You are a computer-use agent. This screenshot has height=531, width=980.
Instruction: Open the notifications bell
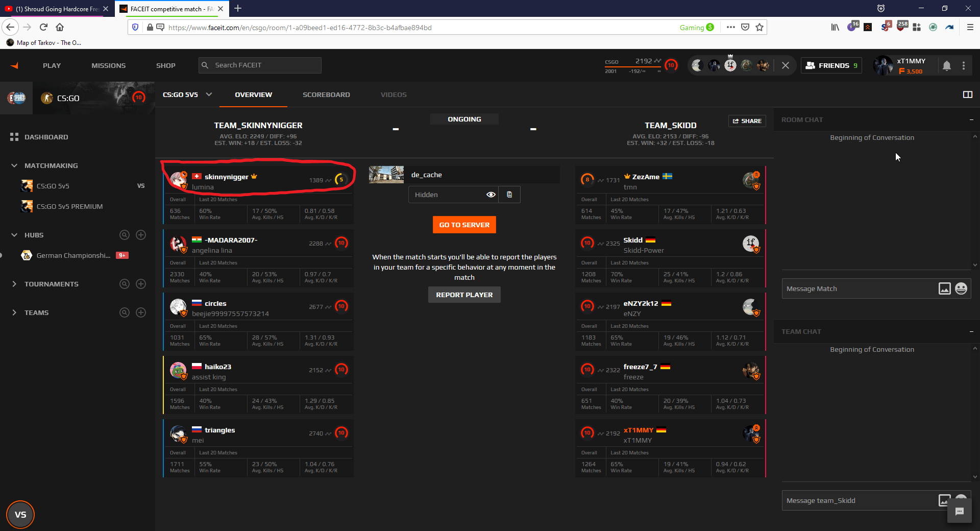click(x=947, y=65)
